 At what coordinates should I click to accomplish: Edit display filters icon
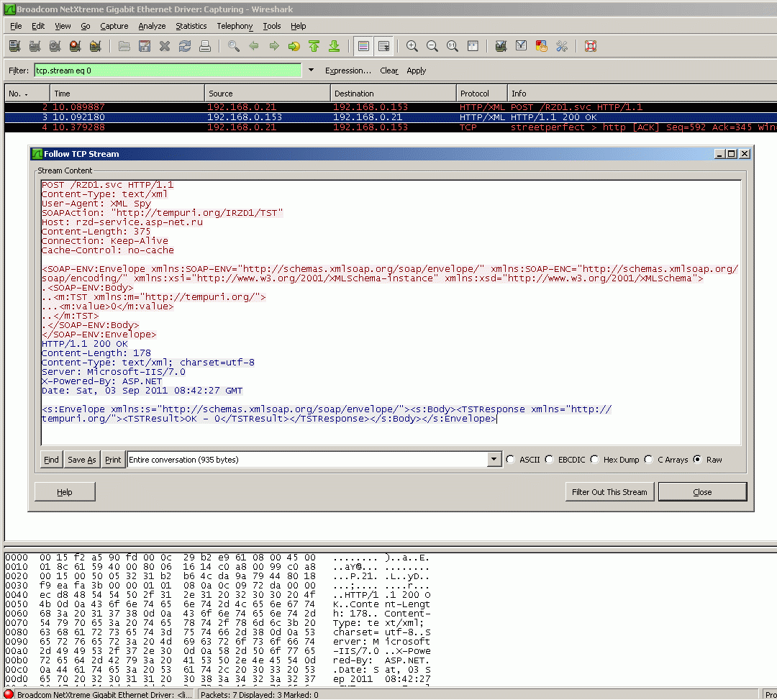click(522, 46)
